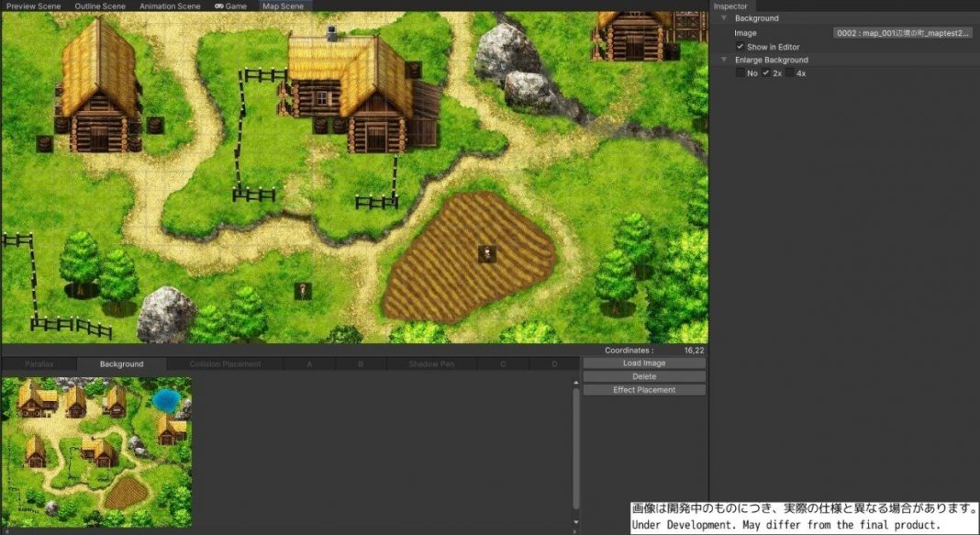The image size is (980, 535).
Task: Select the tile layer B tab
Action: (361, 363)
